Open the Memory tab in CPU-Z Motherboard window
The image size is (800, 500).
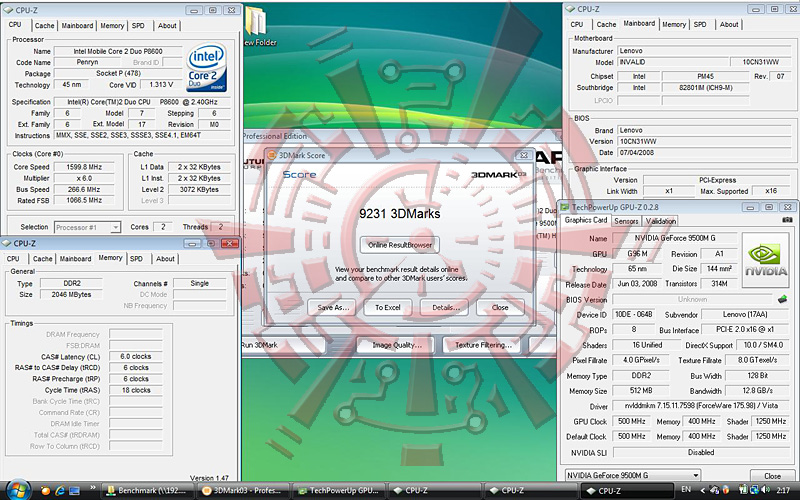(x=674, y=24)
